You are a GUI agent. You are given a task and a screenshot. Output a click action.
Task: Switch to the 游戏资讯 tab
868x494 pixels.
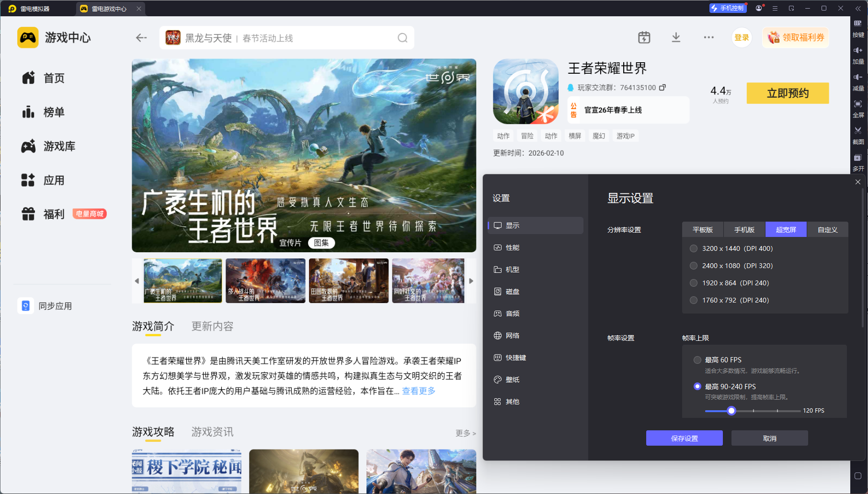tap(212, 432)
